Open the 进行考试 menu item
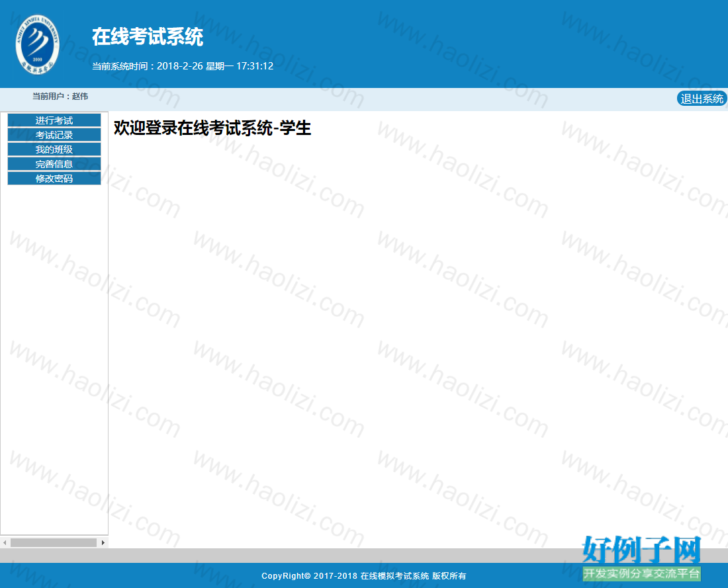The width and height of the screenshot is (728, 588). (x=54, y=120)
